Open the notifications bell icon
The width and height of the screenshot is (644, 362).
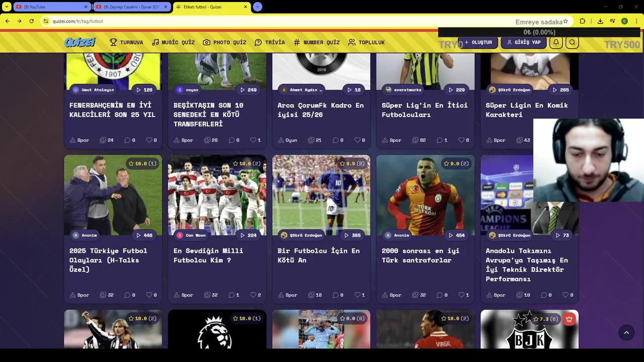[556, 42]
